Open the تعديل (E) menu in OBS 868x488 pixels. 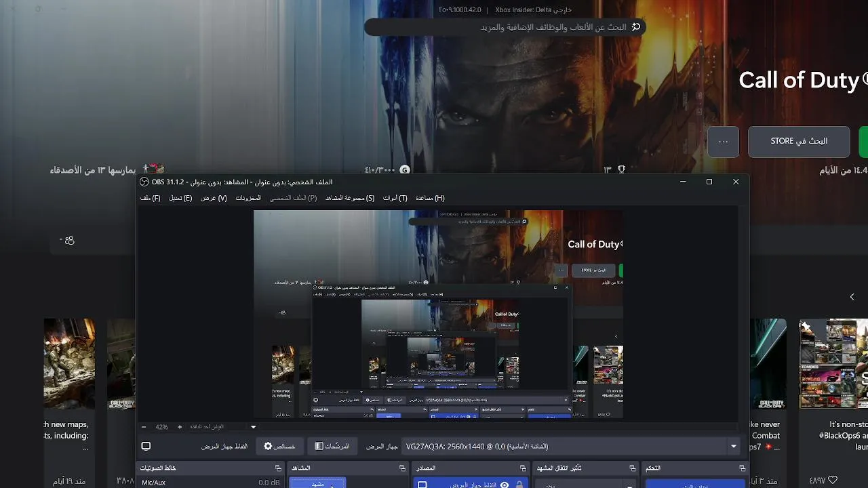tap(180, 198)
